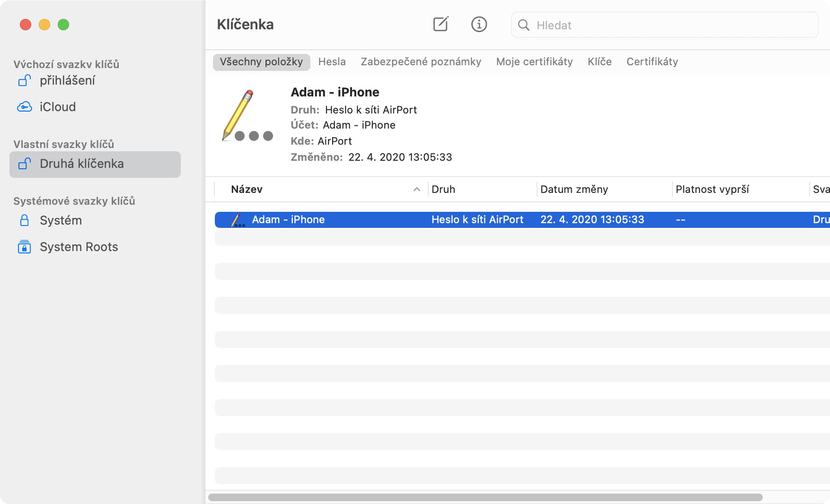Select the Klíče category

click(x=600, y=62)
